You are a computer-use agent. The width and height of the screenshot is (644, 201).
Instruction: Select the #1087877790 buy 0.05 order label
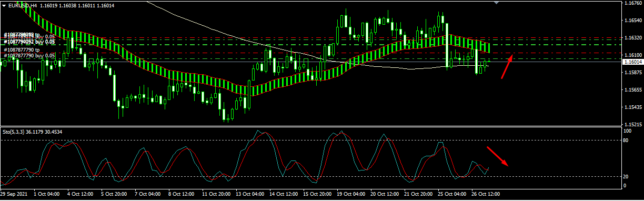(29, 55)
